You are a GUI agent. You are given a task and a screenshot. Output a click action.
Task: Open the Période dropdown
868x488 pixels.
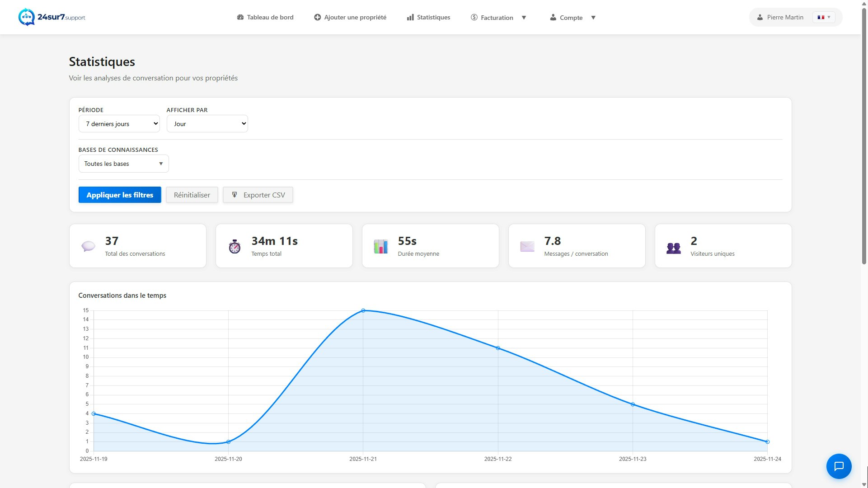[x=119, y=124]
